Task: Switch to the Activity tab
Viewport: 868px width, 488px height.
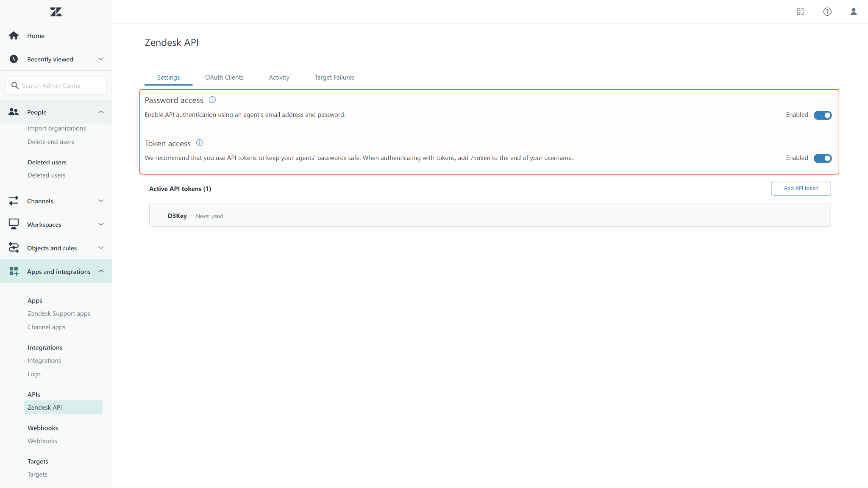Action: [279, 78]
